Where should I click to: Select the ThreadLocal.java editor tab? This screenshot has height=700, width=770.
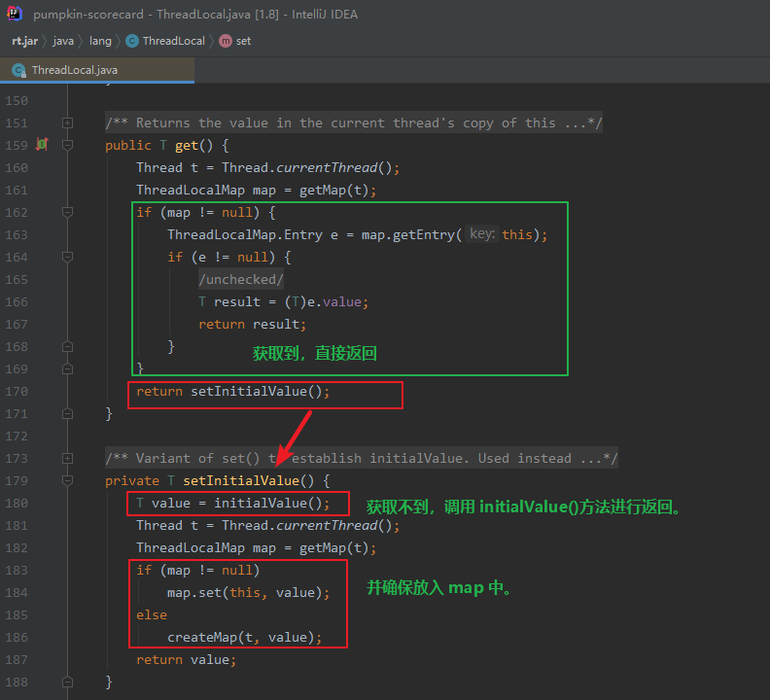pyautogui.click(x=97, y=70)
